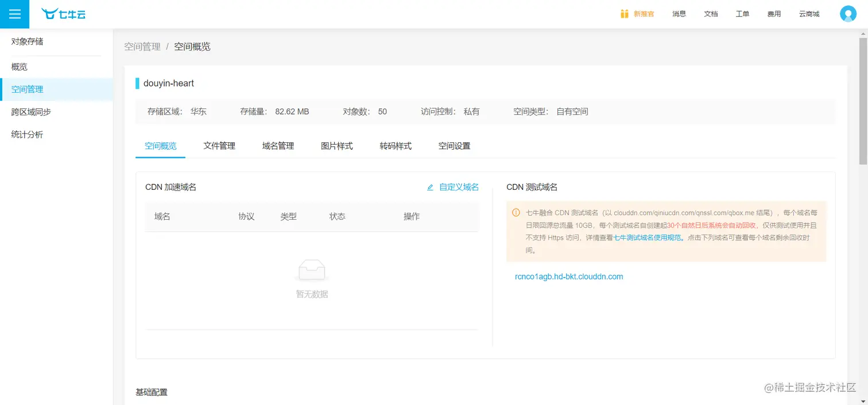Select 空间管理 in the sidebar

click(x=56, y=89)
